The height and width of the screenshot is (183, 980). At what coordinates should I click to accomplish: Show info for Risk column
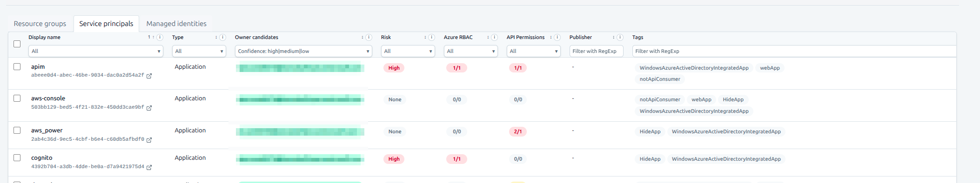tap(431, 37)
